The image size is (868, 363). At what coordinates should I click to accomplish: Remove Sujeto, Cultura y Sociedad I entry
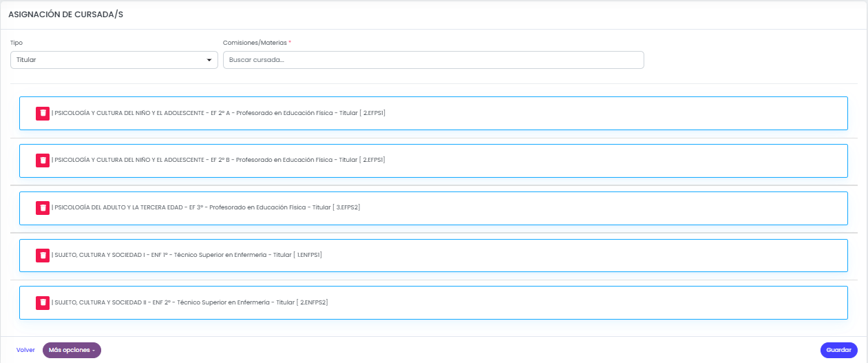pyautogui.click(x=43, y=255)
